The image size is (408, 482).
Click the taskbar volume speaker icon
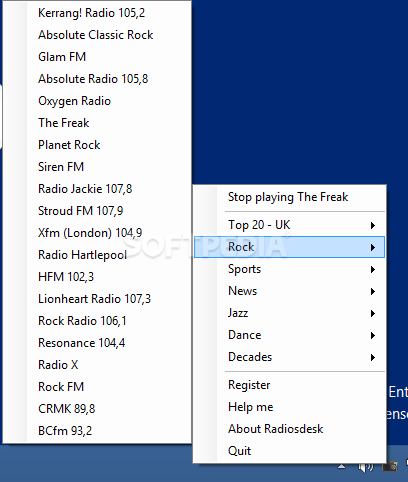pyautogui.click(x=366, y=467)
